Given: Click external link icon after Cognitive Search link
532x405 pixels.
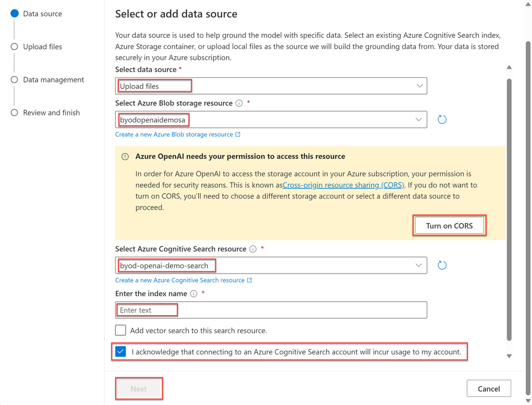Looking at the screenshot, I should pos(249,280).
